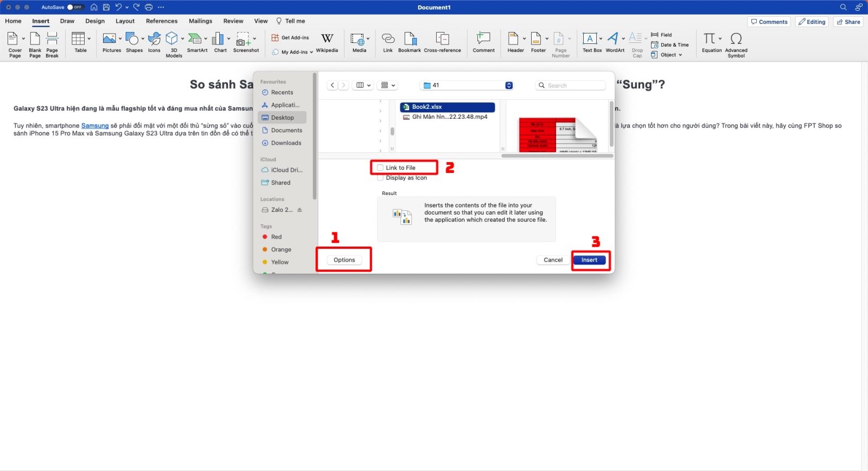Click the Options button in dialog
Image resolution: width=868 pixels, height=471 pixels.
coord(344,260)
